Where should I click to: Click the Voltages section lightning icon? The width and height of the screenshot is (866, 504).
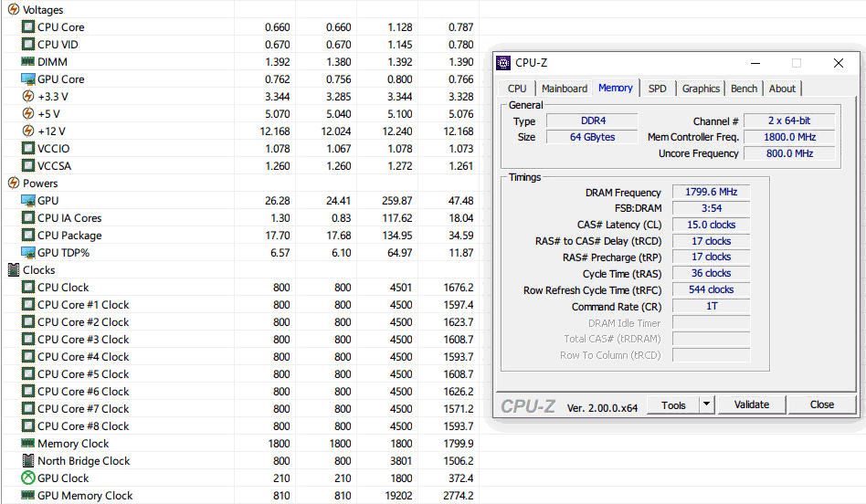tap(14, 9)
